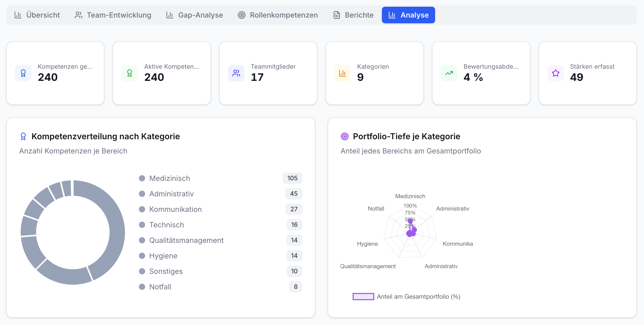This screenshot has height=325, width=644.
Task: Open the Übersicht tab
Action: pos(37,15)
